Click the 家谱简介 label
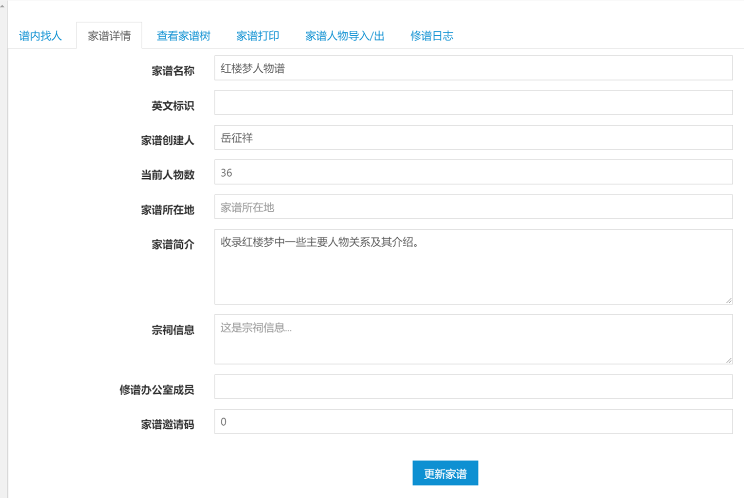Image resolution: width=744 pixels, height=498 pixels. click(173, 244)
